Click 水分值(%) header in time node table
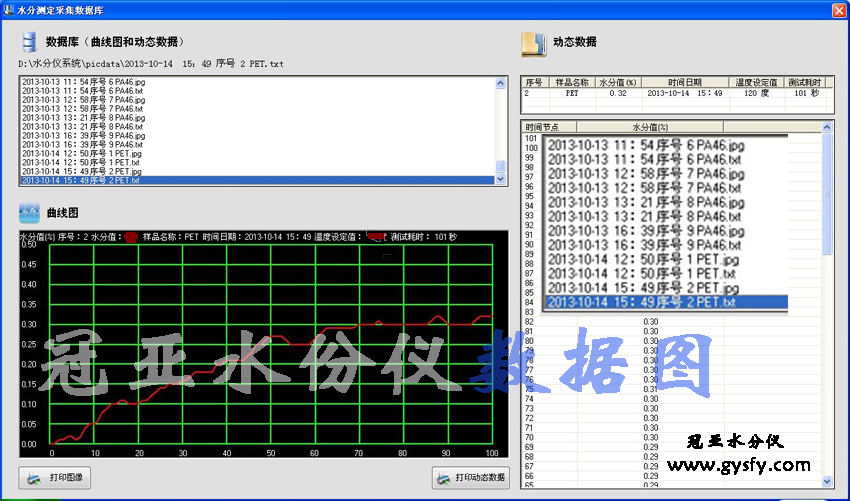The height and width of the screenshot is (501, 850). click(x=650, y=127)
